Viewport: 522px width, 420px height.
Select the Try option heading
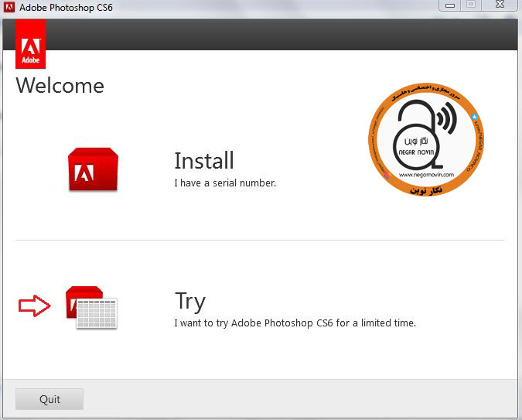(190, 302)
